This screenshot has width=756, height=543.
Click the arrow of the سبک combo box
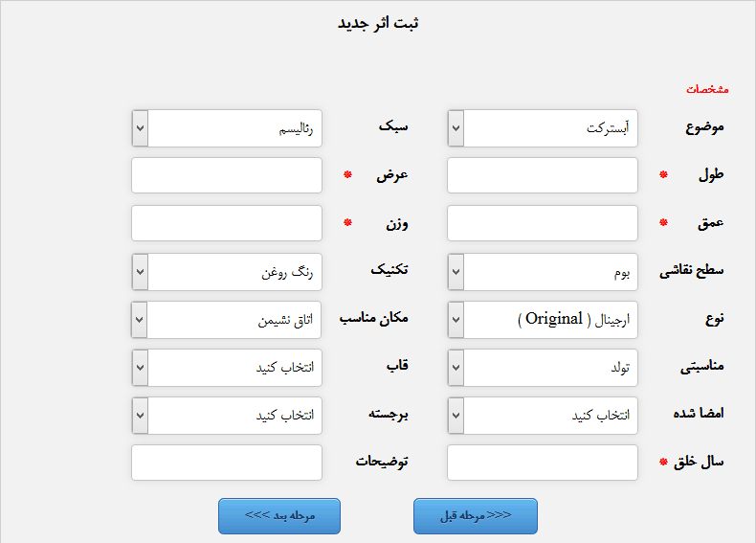click(140, 128)
